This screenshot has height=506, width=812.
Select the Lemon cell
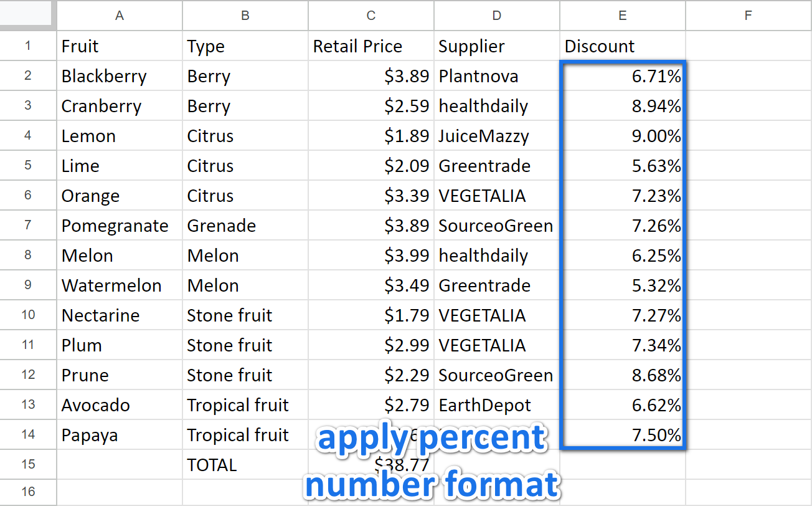120,136
